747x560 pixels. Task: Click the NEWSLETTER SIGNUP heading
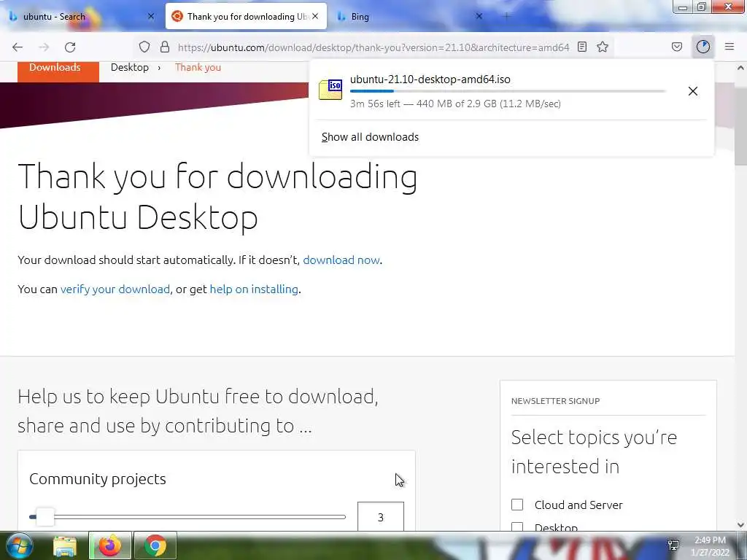coord(555,401)
